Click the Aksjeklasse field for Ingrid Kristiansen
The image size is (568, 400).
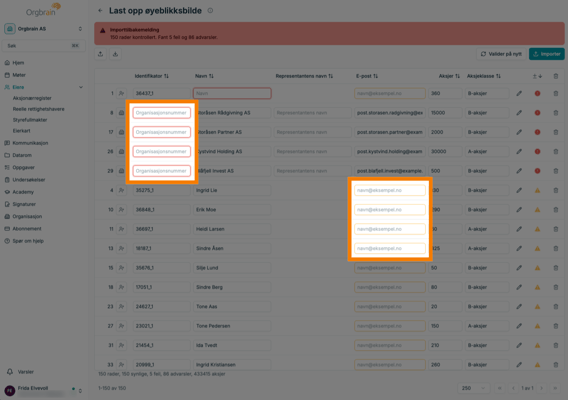487,365
